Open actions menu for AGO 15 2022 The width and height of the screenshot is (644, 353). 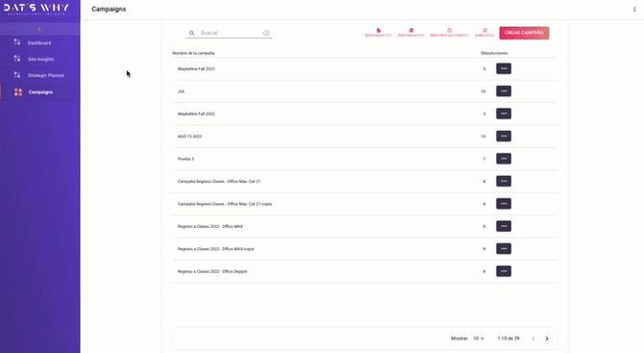click(504, 136)
